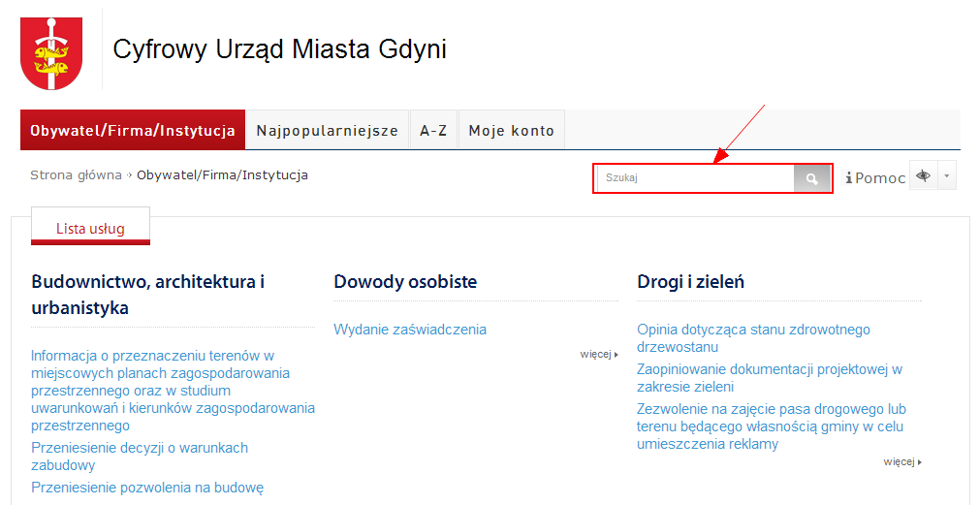Click the Strona główna breadcrumb link

click(76, 175)
